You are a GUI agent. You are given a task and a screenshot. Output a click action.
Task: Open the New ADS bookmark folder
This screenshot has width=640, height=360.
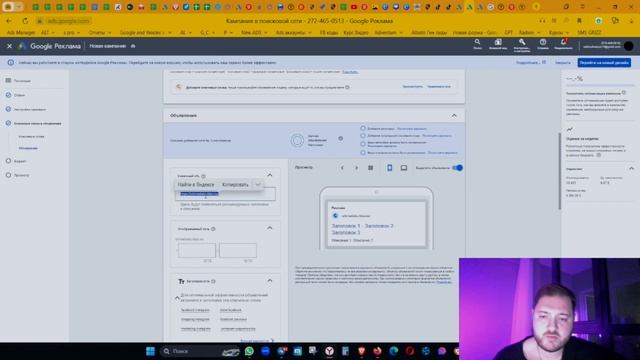click(254, 32)
